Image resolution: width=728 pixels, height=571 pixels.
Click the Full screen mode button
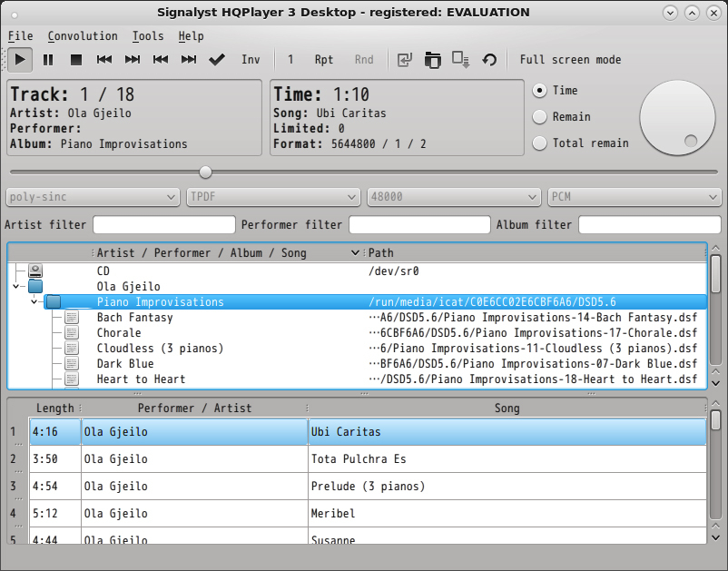click(571, 60)
